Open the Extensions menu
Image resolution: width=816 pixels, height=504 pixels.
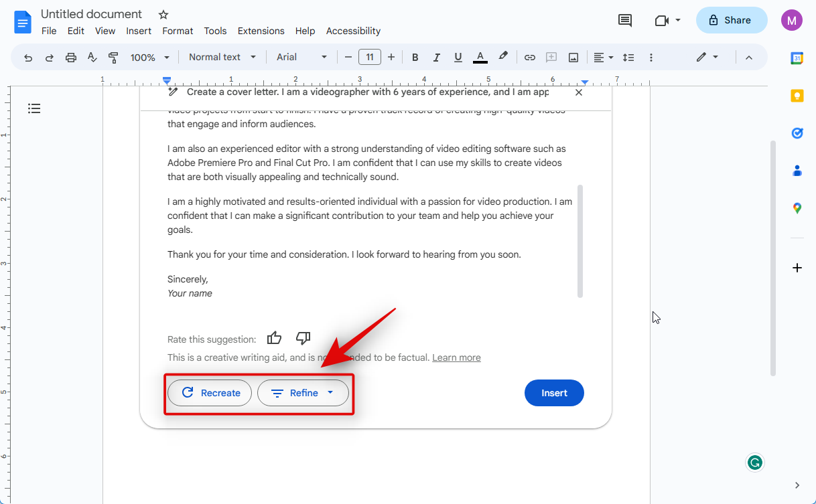261,31
